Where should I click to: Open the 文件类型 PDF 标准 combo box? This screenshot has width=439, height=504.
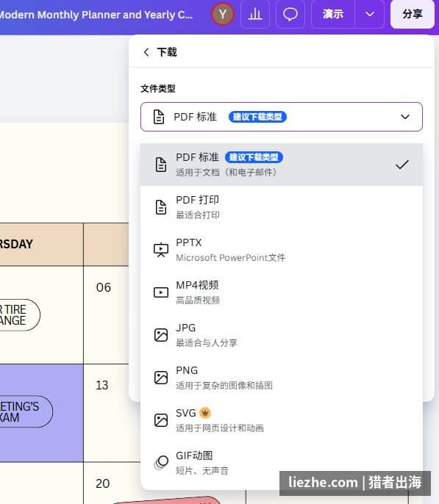282,117
